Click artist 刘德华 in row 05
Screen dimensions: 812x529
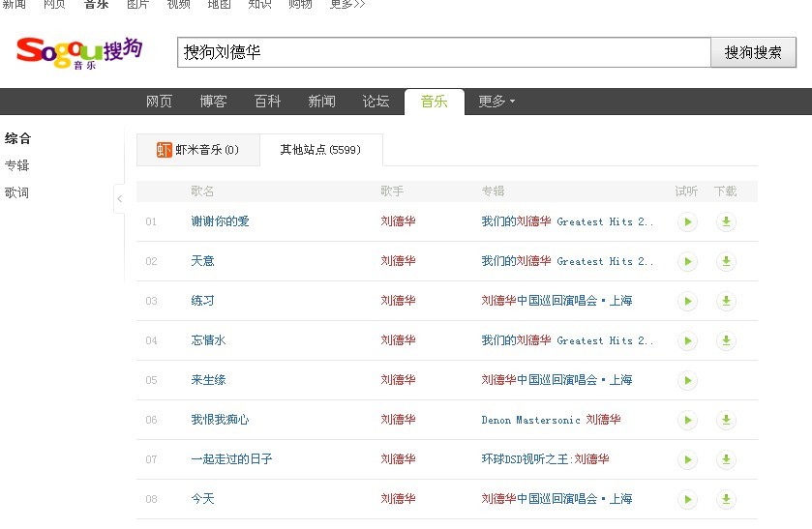[398, 380]
